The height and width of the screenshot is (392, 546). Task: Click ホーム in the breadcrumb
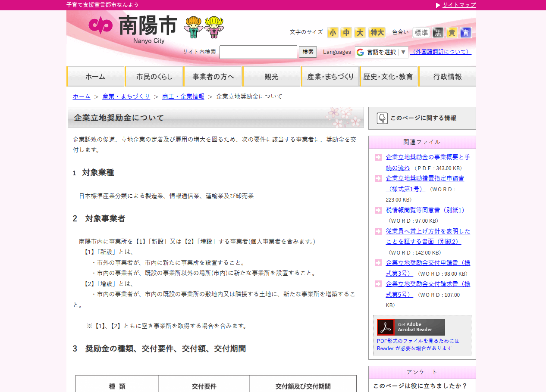[x=82, y=96]
